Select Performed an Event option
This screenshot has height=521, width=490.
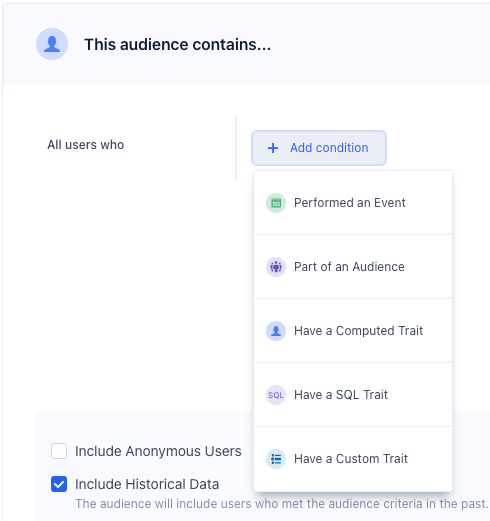pyautogui.click(x=353, y=203)
